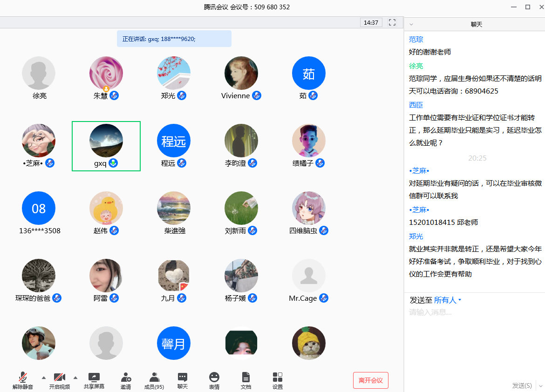Open the 成员(95) members list
The height and width of the screenshot is (392, 545).
pyautogui.click(x=154, y=380)
